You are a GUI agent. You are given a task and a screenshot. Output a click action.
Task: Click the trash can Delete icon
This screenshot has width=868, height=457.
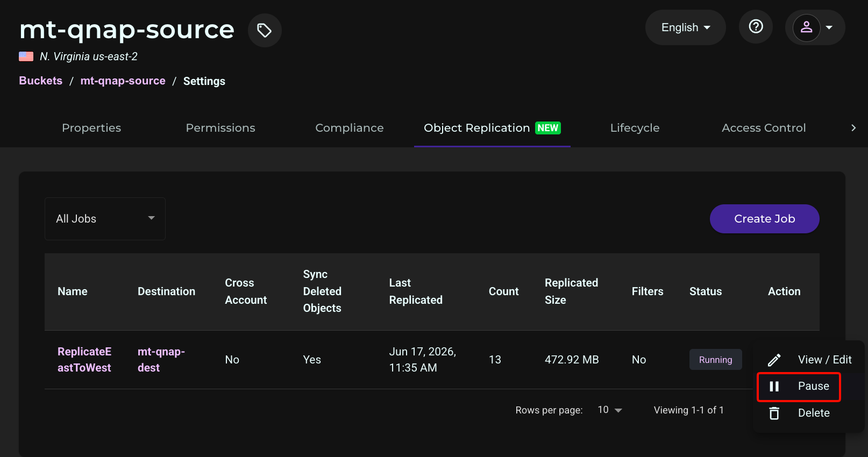[774, 413]
